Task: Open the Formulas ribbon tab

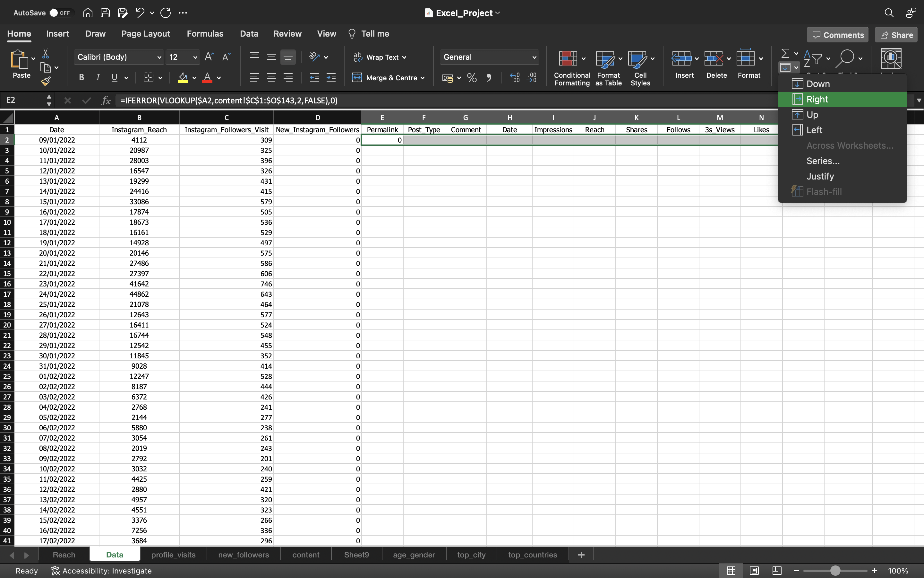Action: 205,34
